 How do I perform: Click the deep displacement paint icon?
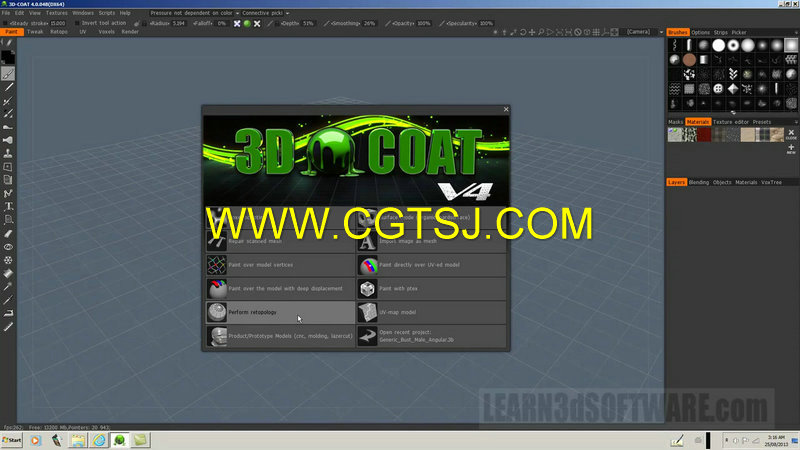(x=216, y=289)
